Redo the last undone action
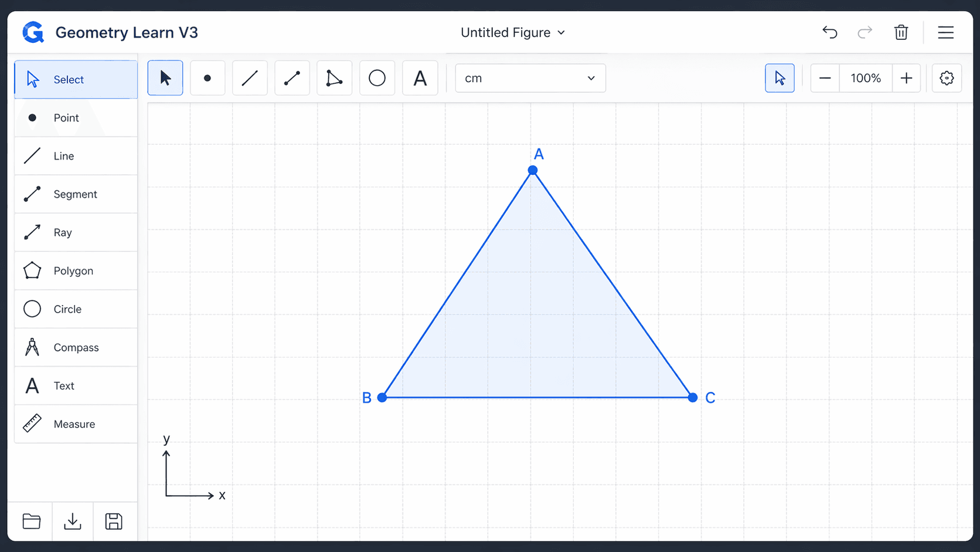980x552 pixels. [865, 32]
